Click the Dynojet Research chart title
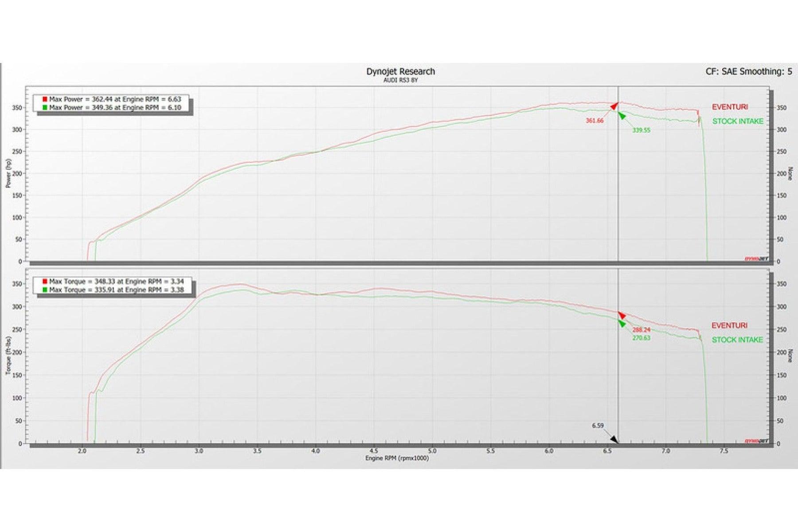The width and height of the screenshot is (798, 532). [400, 71]
